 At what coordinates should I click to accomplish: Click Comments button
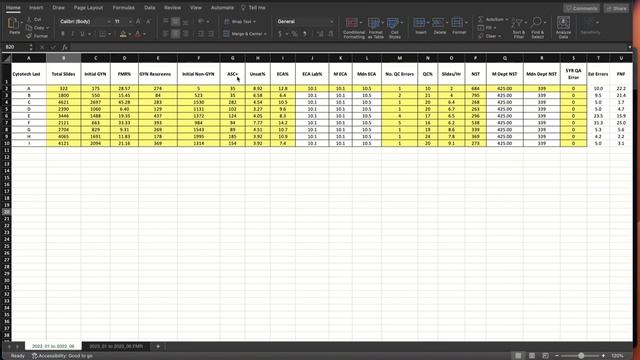[x=582, y=8]
